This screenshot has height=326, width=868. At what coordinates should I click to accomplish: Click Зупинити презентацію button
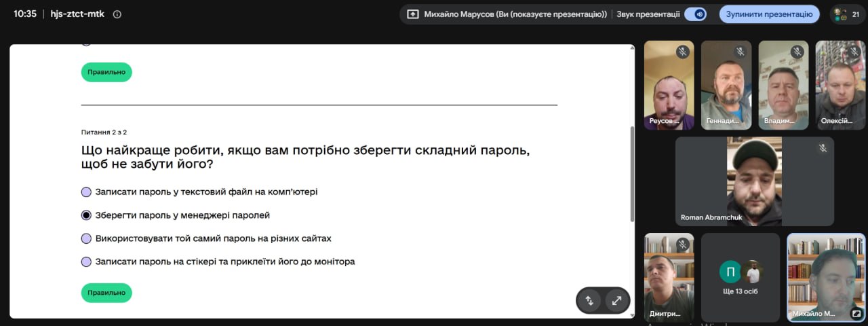pyautogui.click(x=769, y=14)
